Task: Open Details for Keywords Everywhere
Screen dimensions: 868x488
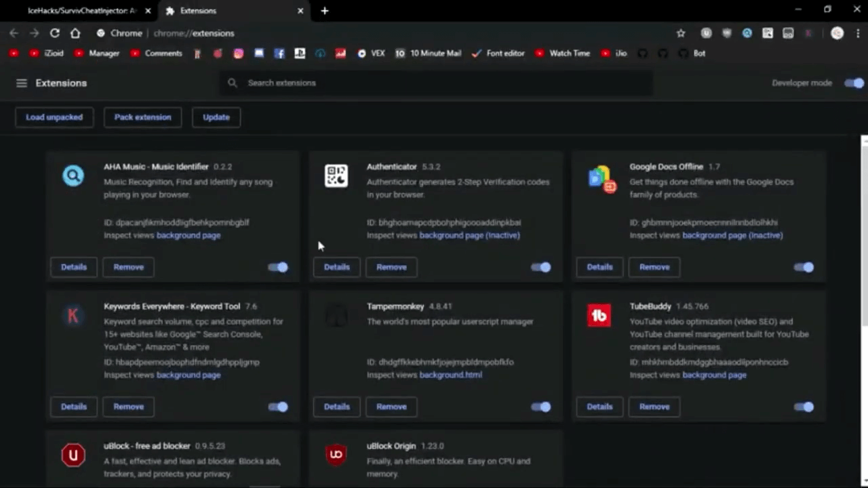Action: [x=74, y=407]
